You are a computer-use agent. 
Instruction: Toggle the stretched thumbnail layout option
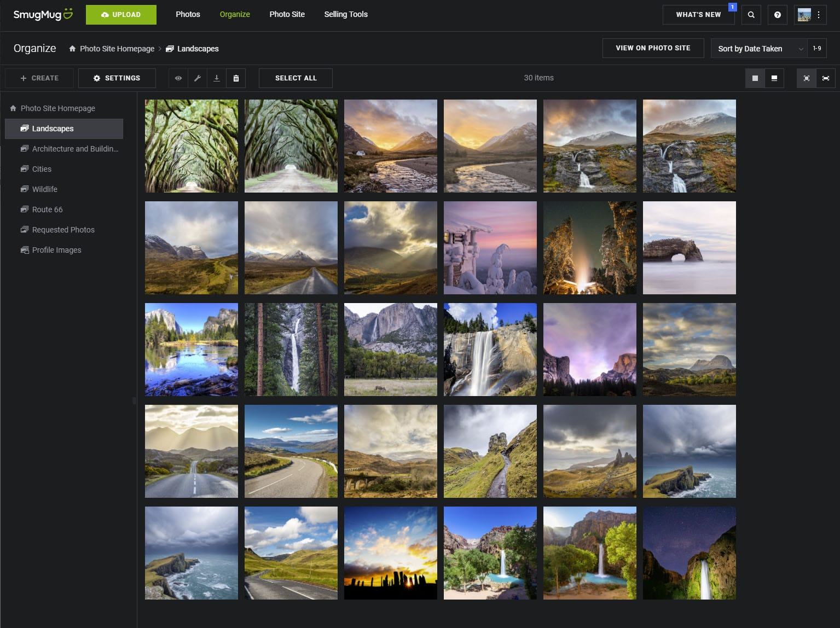(x=825, y=78)
